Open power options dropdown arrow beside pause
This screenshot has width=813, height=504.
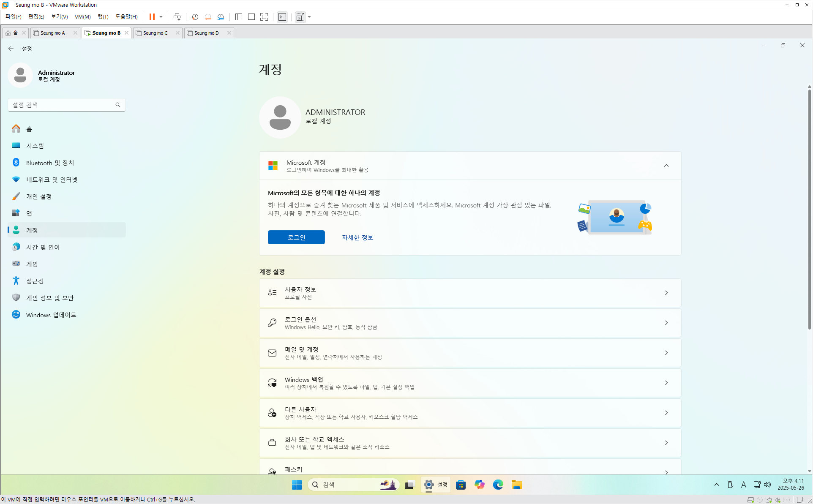tap(161, 17)
